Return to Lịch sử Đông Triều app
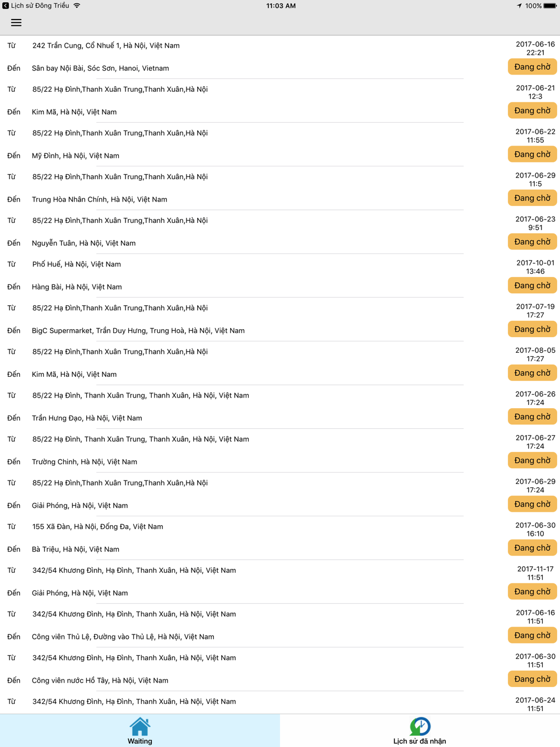The height and width of the screenshot is (747, 560). 36,6
